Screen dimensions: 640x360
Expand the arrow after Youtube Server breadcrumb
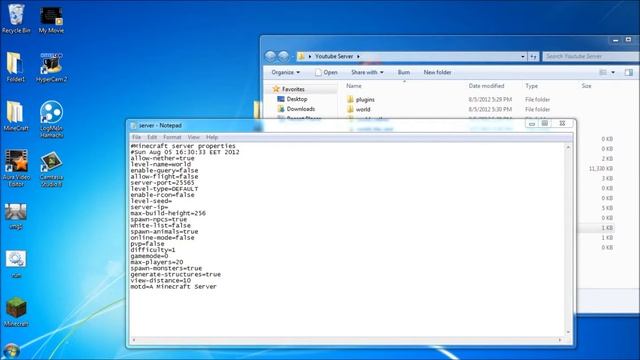[358, 56]
